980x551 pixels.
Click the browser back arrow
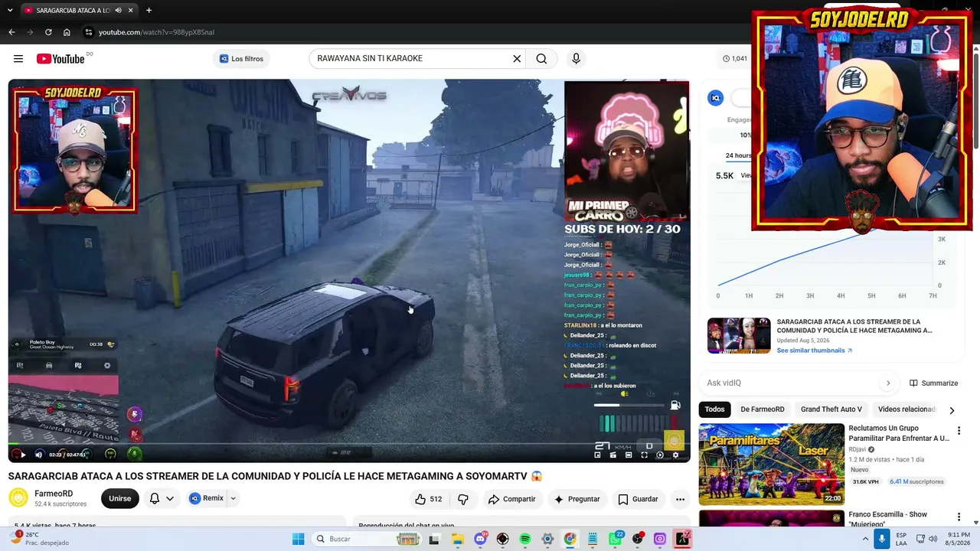click(x=11, y=32)
